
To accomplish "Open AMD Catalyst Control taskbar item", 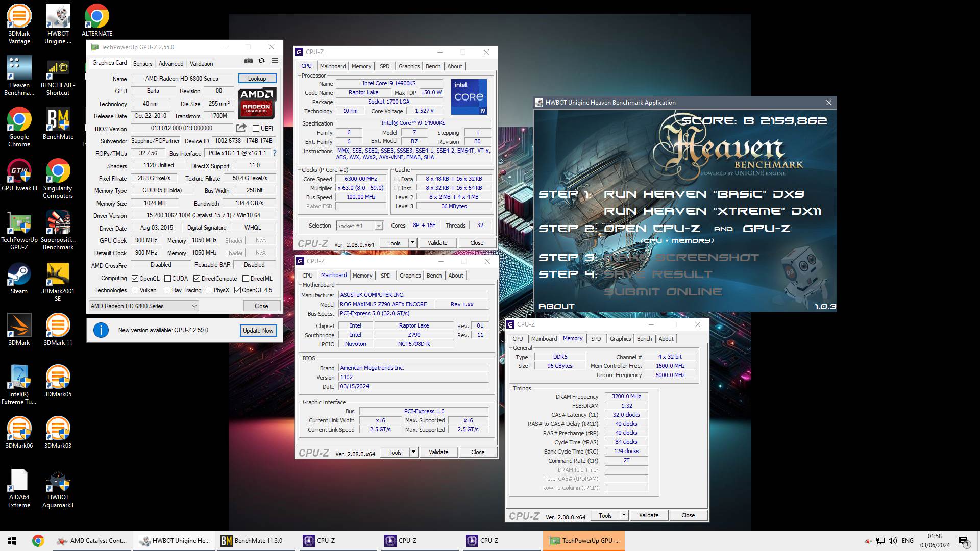I will 92,541.
